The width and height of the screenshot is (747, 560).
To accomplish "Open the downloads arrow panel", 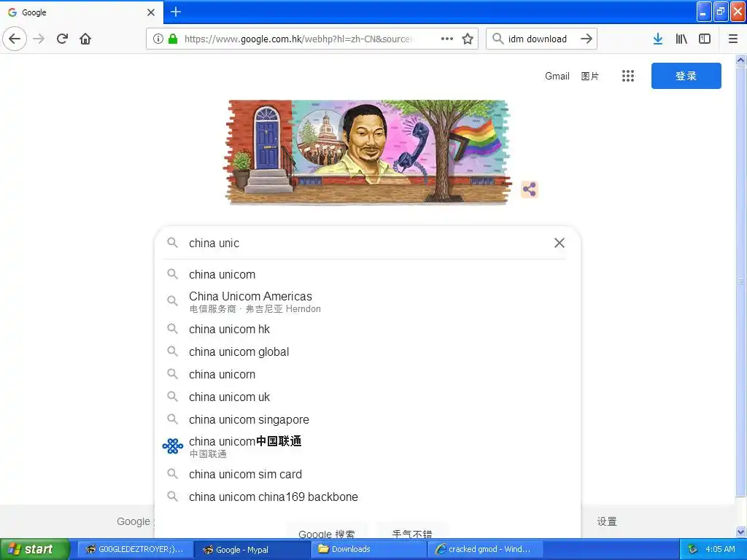I will 658,39.
